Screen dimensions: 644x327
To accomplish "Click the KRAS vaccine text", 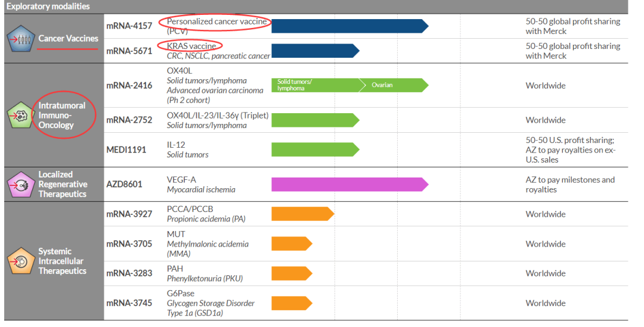I will (191, 46).
